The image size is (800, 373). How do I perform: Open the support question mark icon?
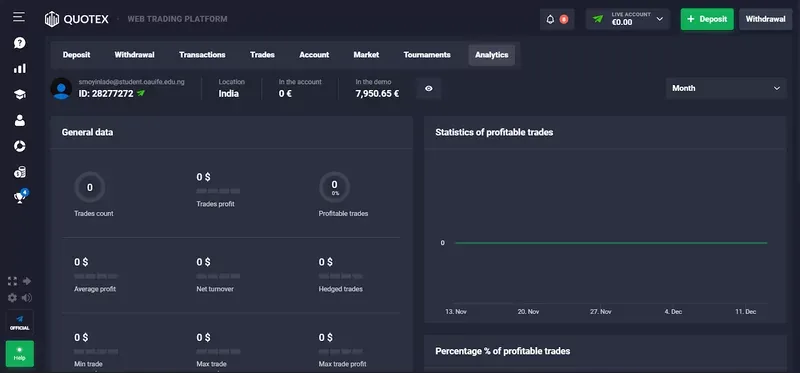(x=19, y=43)
